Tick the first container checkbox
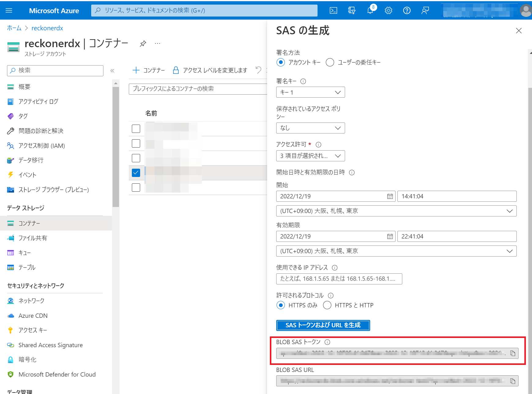 pos(136,129)
